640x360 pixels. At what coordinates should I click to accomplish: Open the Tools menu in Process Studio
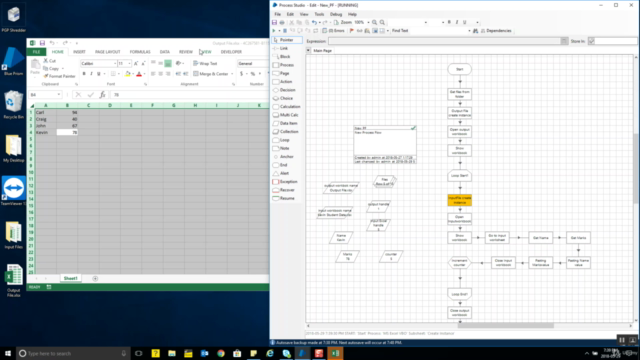pos(319,14)
